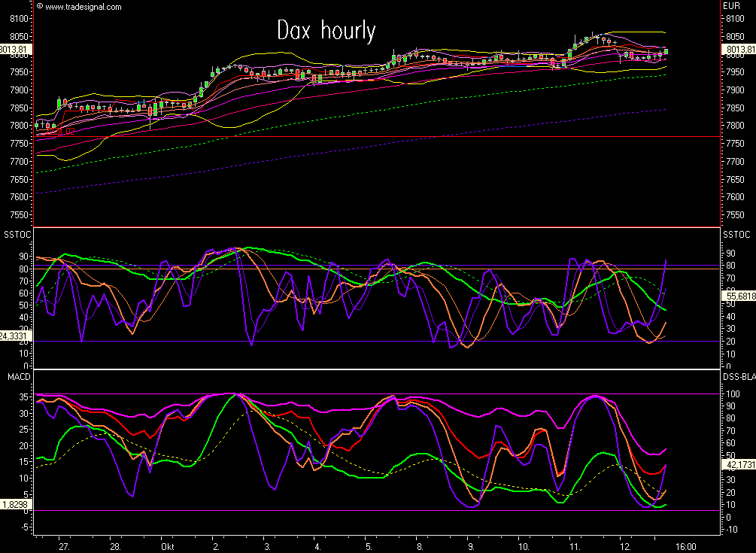Click the 8100 tick on right price axis
Viewport: 756px width, 553px height.
[733, 19]
